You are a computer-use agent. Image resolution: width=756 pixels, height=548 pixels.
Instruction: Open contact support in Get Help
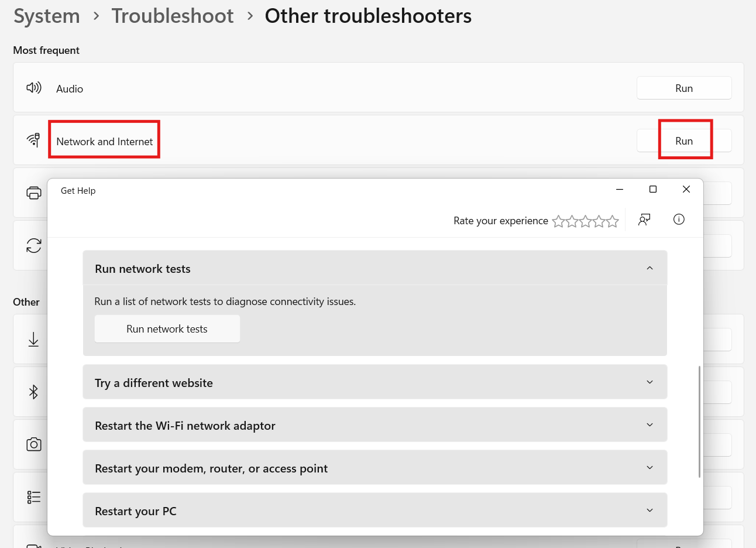pos(644,219)
